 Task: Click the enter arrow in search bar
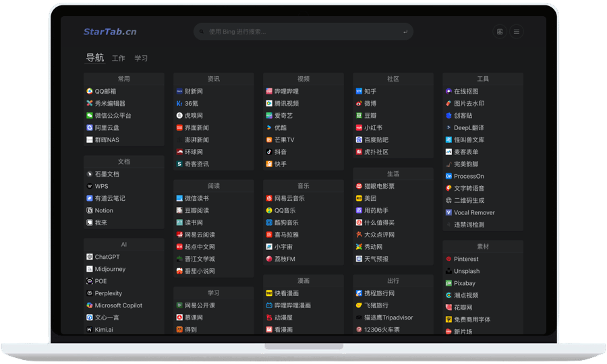405,32
